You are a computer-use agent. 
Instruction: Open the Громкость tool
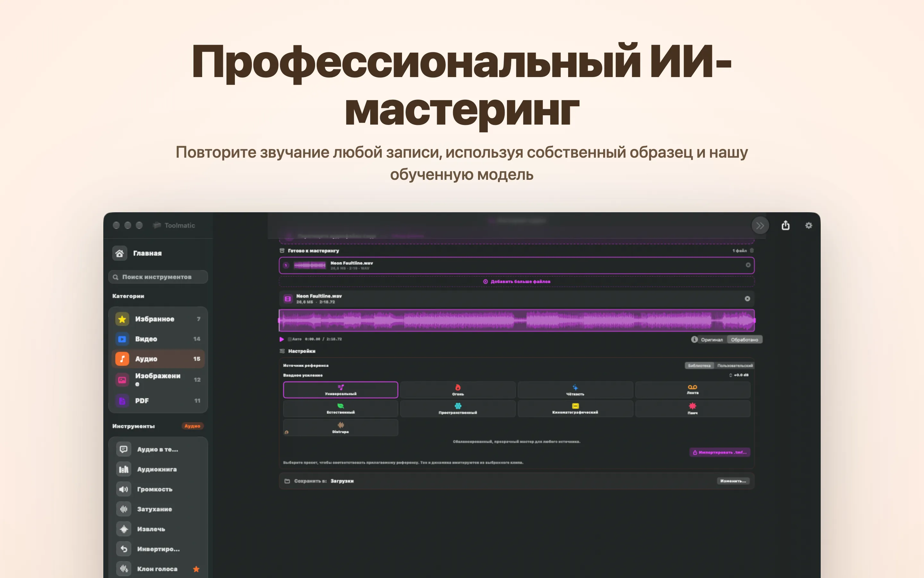tap(158, 489)
